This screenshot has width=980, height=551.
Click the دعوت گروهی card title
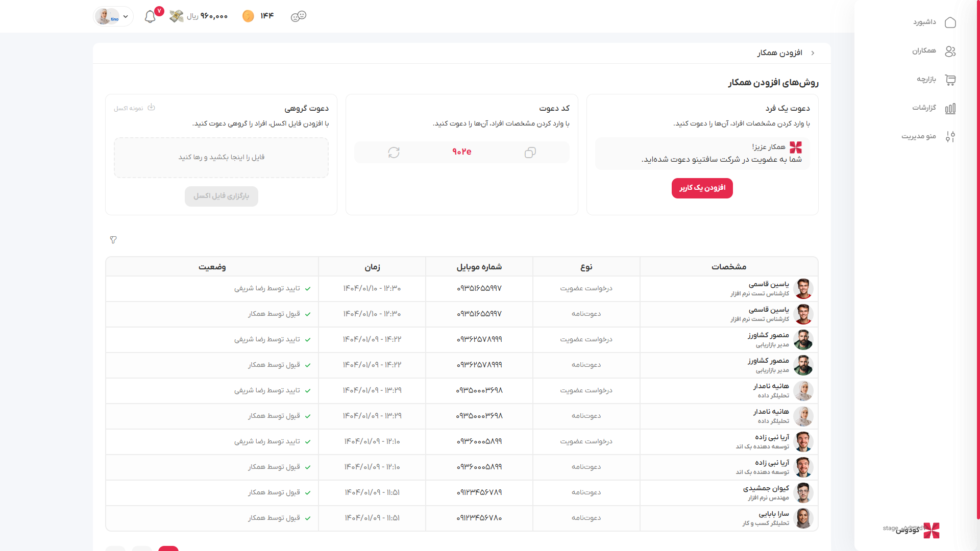tap(306, 109)
